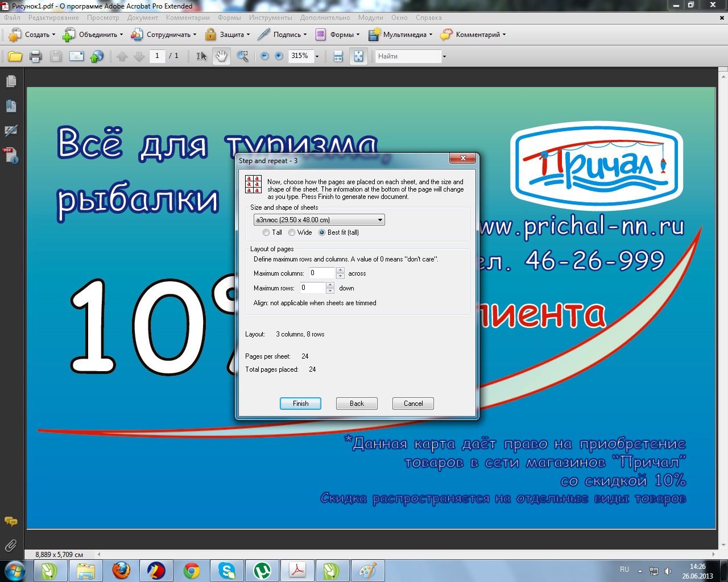The image size is (728, 582).
Task: Click the Back button
Action: pos(357,404)
